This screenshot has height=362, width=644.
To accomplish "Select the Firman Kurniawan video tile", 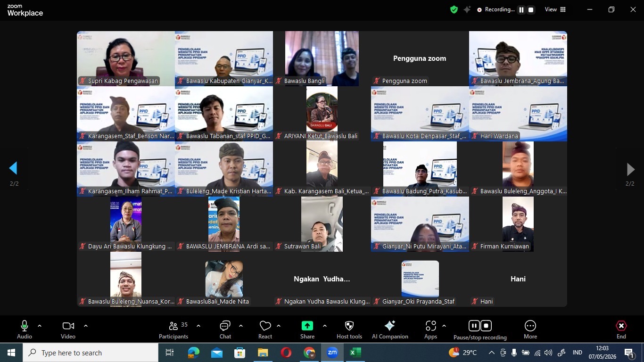I will pyautogui.click(x=518, y=224).
